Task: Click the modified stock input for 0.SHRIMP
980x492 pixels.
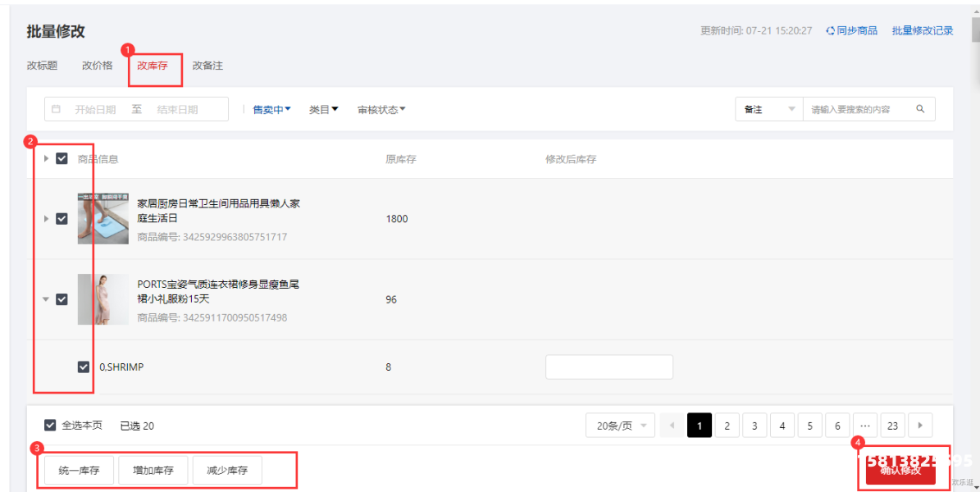Action: coord(609,367)
